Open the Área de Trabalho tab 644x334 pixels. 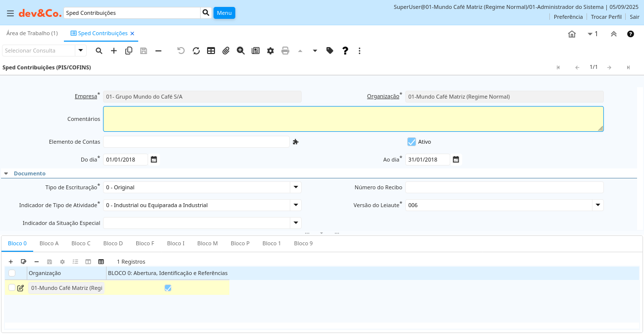coord(32,33)
